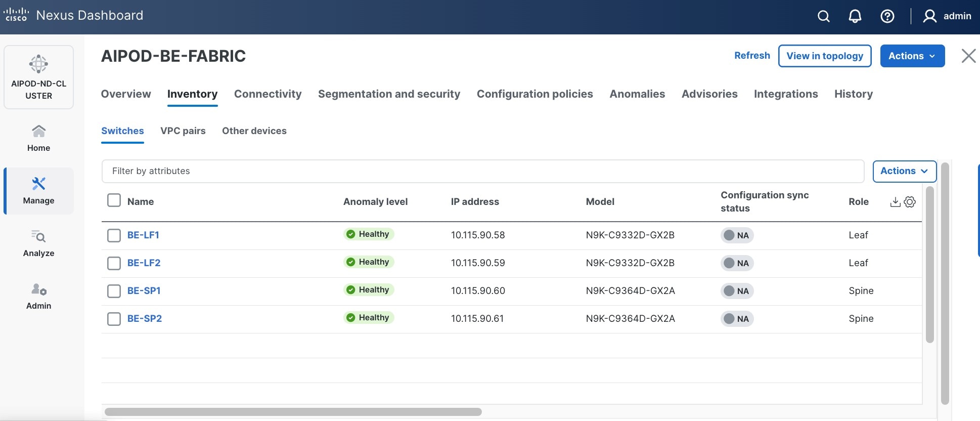This screenshot has height=421, width=980.
Task: Open the BE-SP1 switch link
Action: (x=144, y=291)
